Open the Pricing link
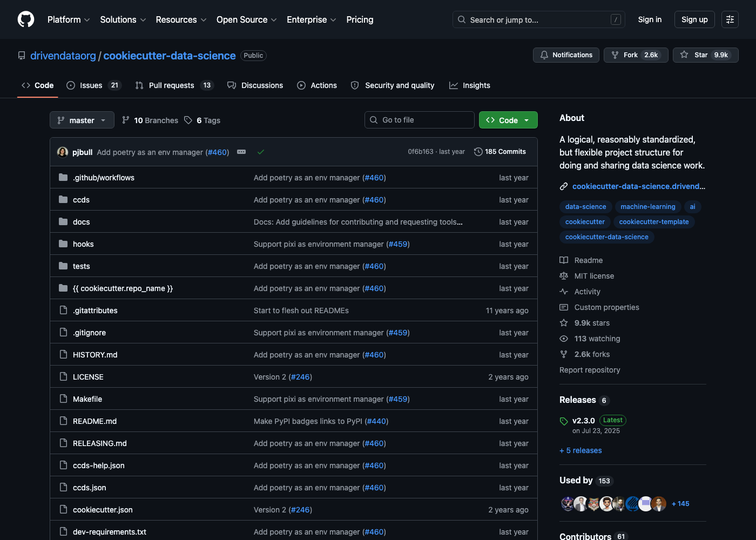Screen dimensions: 756x540 pyautogui.click(x=360, y=19)
